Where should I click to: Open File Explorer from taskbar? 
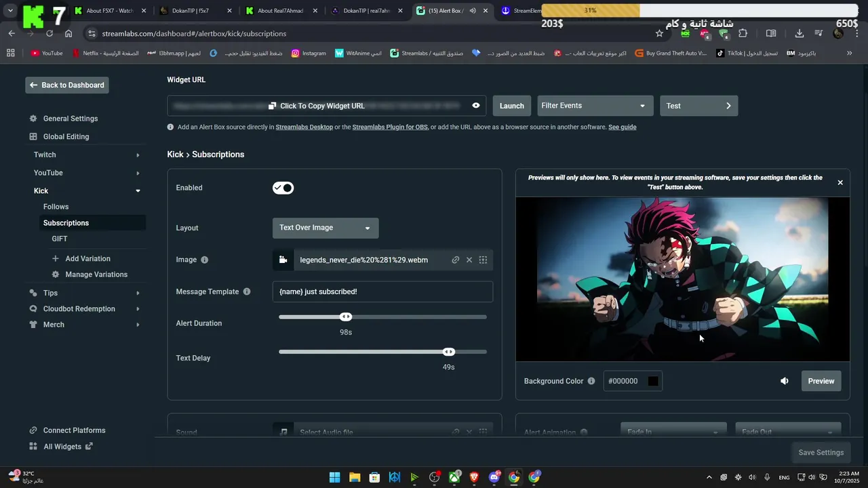(x=355, y=477)
